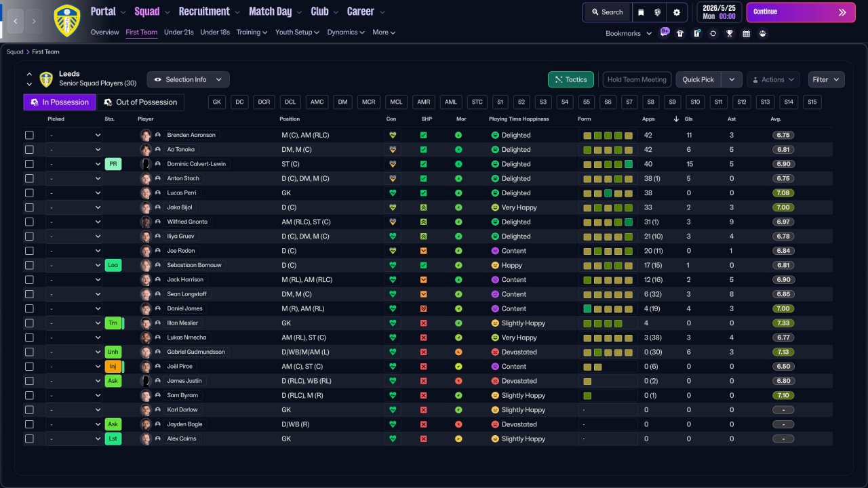Switch to the Out of Possession tab
Viewport: 868px width, 488px height.
(x=140, y=102)
